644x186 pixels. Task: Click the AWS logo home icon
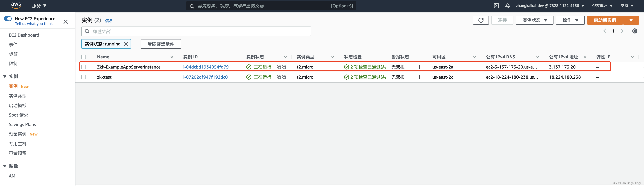point(16,6)
